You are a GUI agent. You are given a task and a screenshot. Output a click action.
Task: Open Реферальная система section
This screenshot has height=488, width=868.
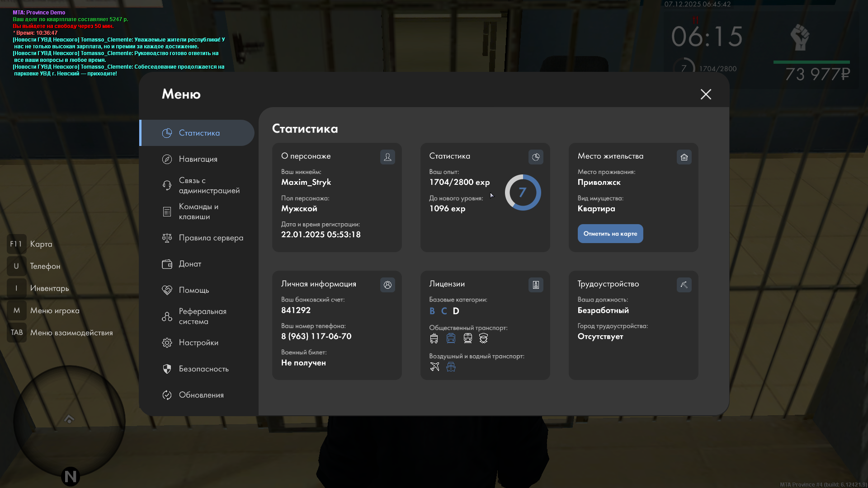pyautogui.click(x=202, y=316)
